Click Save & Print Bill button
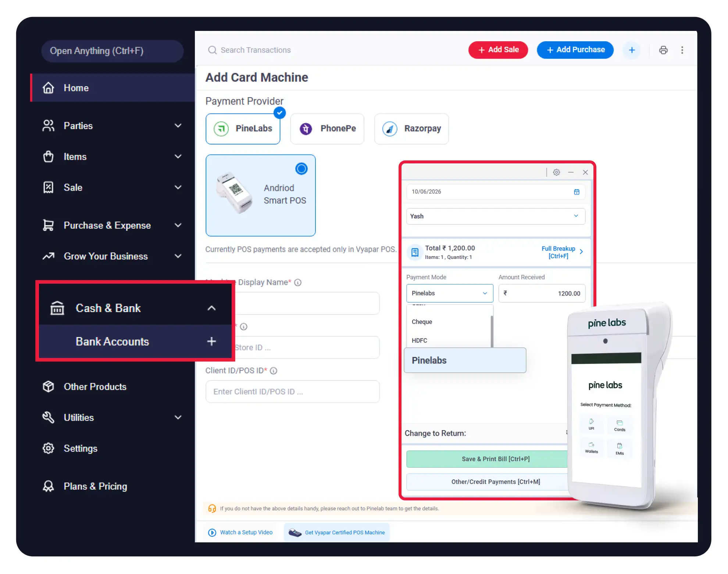 tap(487, 459)
